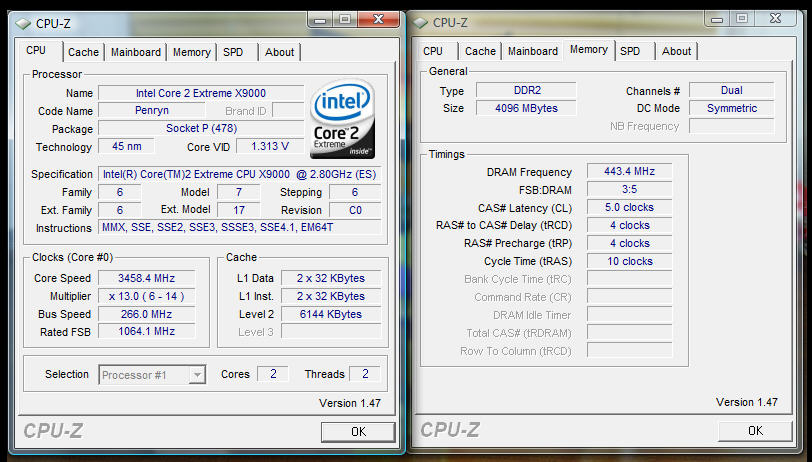This screenshot has width=812, height=462.
Task: Click the Code Name value 'Penryn'
Action: 152,111
